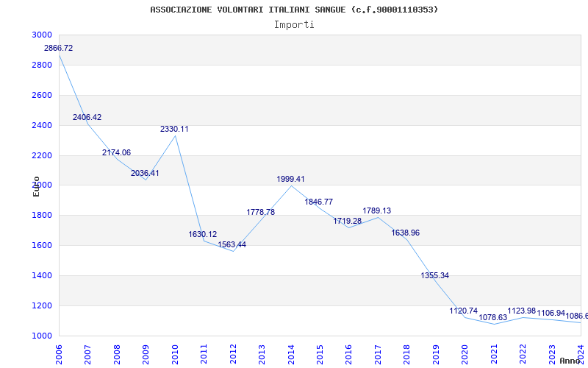Click the 2010 year axis label
The width and height of the screenshot is (588, 368).
coord(175,354)
